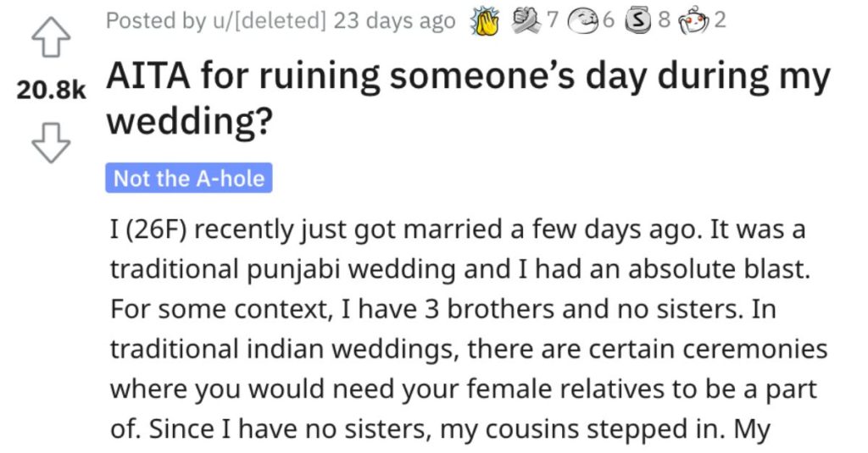868x453 pixels.
Task: Click the smiling face award icon
Action: tap(582, 20)
